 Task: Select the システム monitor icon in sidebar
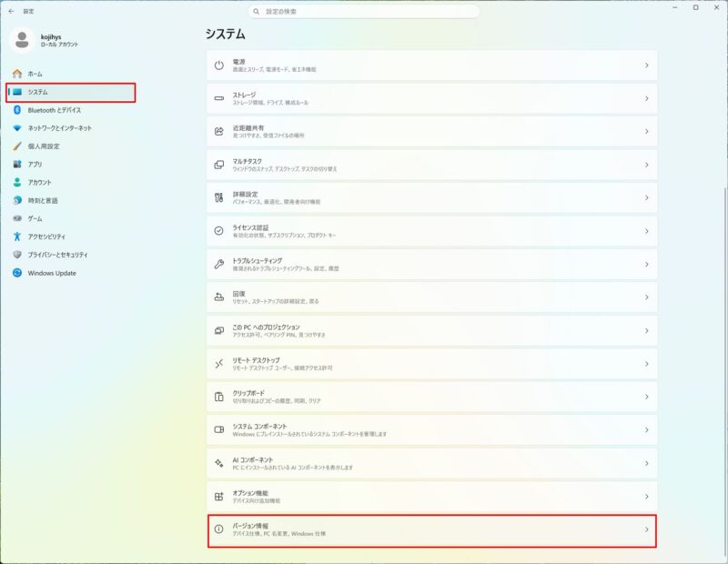pos(17,92)
